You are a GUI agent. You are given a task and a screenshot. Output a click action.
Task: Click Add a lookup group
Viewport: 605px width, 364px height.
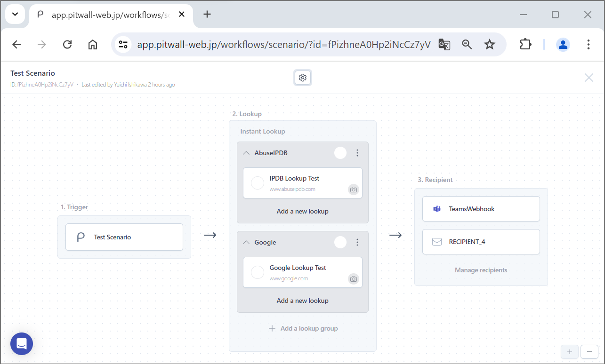click(x=303, y=328)
